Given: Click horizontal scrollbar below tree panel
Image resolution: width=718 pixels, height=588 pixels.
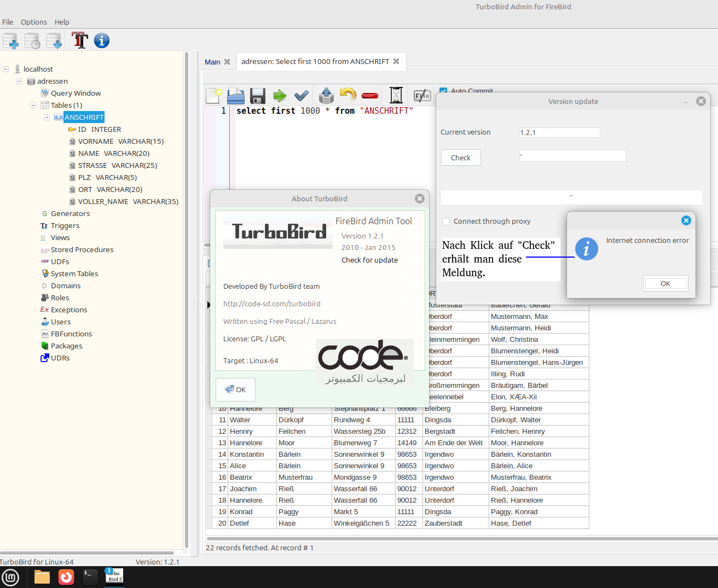Looking at the screenshot, I should (87, 553).
